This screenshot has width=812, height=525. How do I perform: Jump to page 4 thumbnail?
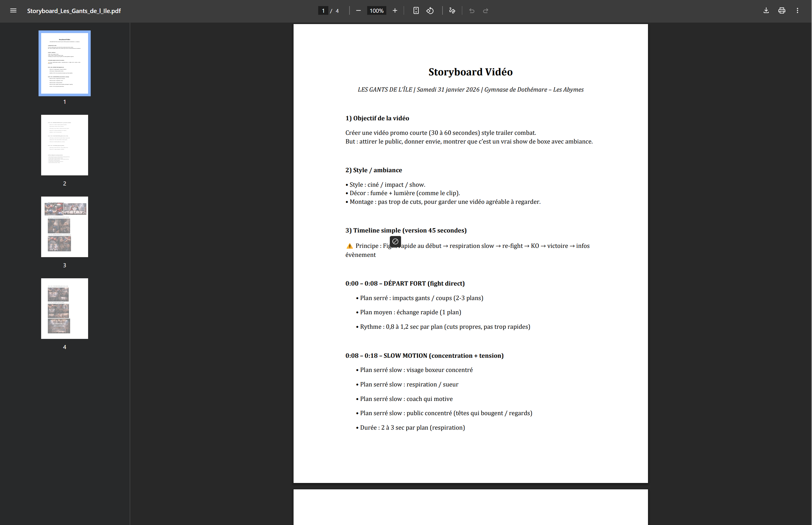click(x=64, y=308)
